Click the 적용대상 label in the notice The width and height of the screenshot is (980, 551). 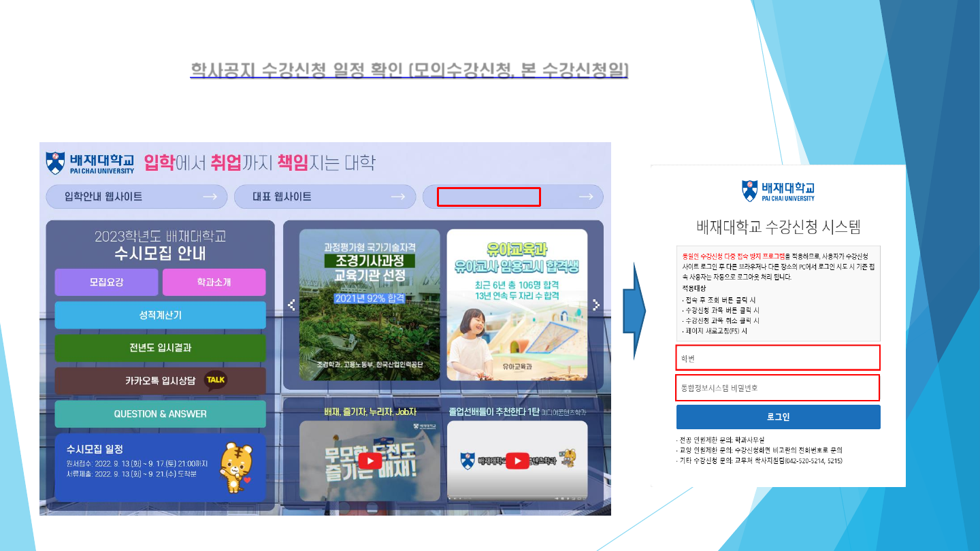point(695,288)
